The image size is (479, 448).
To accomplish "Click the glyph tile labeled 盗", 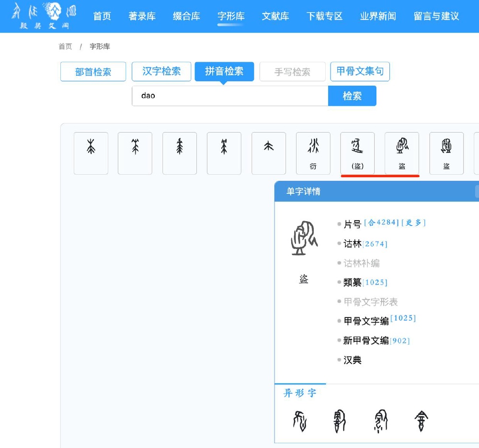I will tap(401, 152).
